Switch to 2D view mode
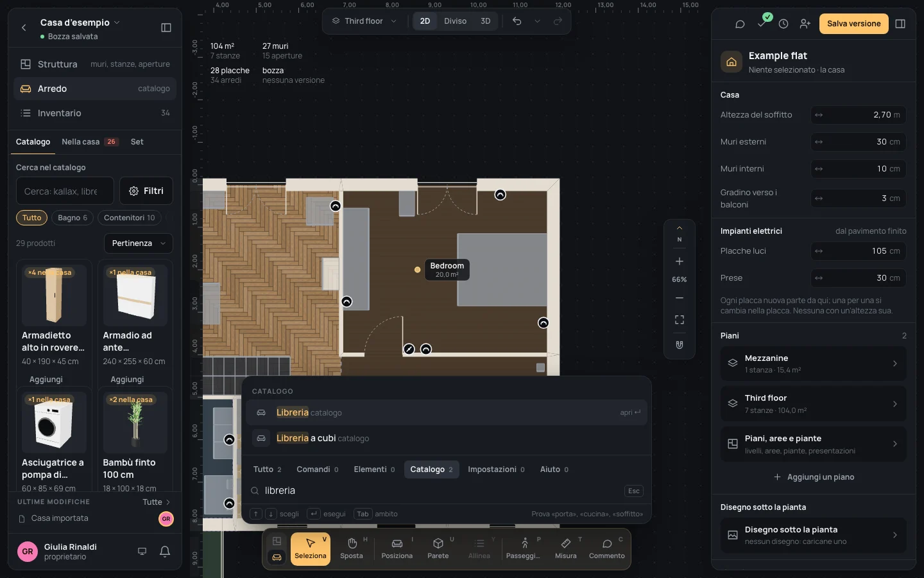This screenshot has height=578, width=924. [425, 21]
